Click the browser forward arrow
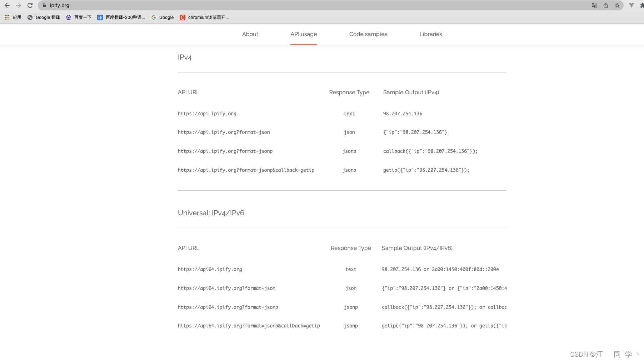Image resolution: width=644 pixels, height=361 pixels. click(19, 5)
